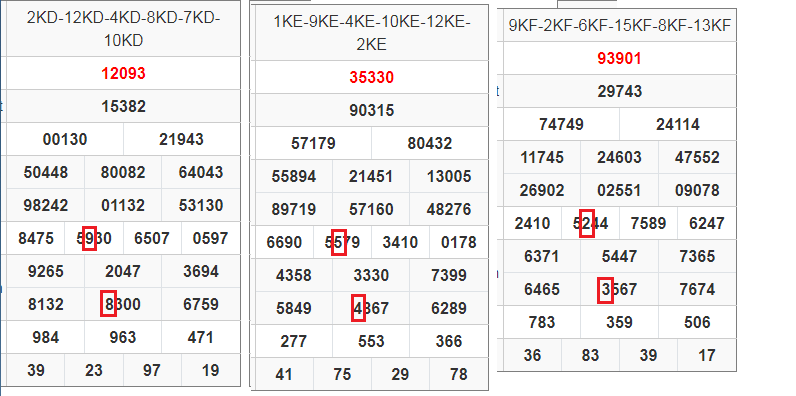Viewport: 796px width, 396px height.
Task: Click the highlighted number 4867
Action: click(371, 308)
